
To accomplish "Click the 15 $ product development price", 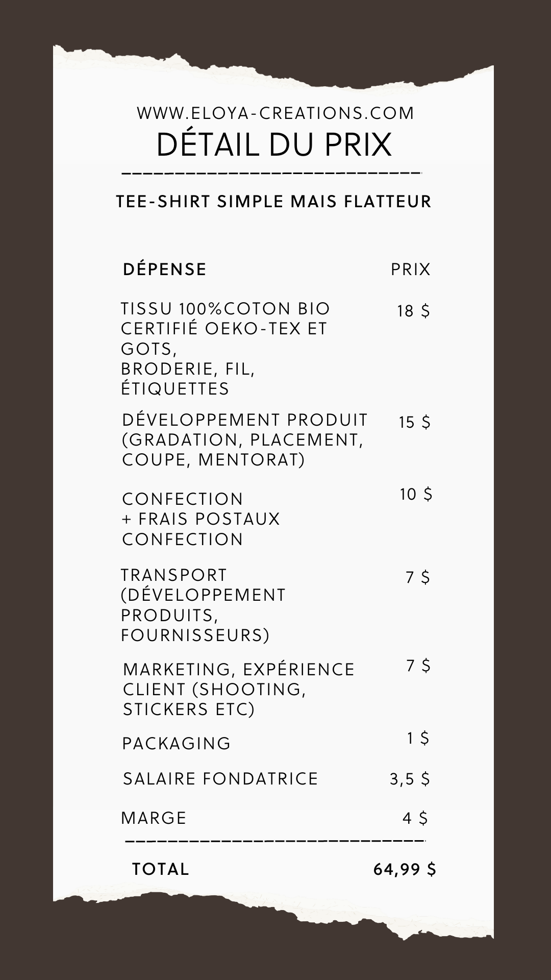I will pos(414,423).
